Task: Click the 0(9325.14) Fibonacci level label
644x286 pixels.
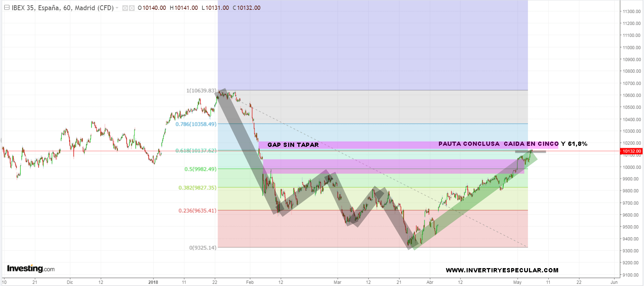Action: (x=203, y=248)
